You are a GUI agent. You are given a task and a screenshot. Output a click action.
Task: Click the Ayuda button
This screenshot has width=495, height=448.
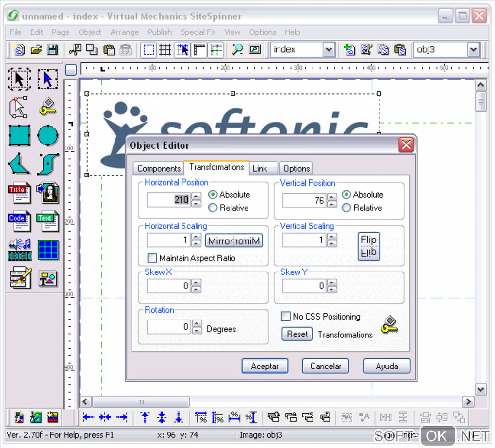387,366
